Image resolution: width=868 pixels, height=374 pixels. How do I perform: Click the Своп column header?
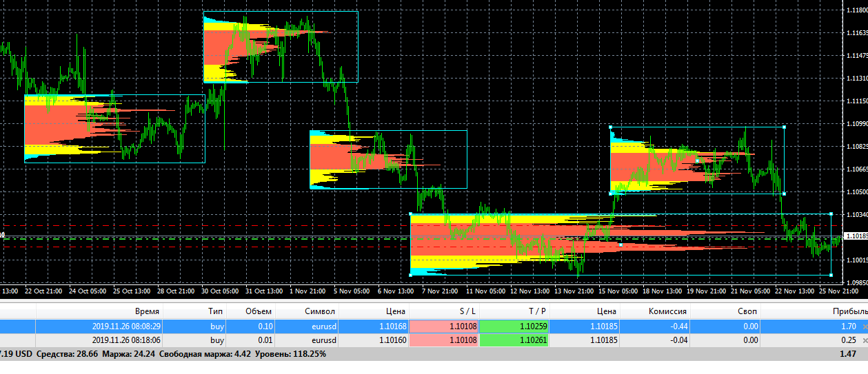point(749,311)
